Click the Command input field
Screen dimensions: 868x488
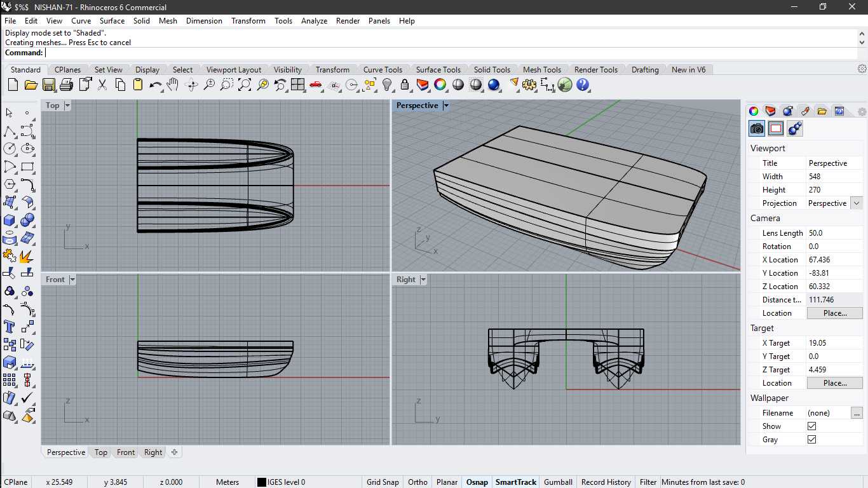point(450,53)
